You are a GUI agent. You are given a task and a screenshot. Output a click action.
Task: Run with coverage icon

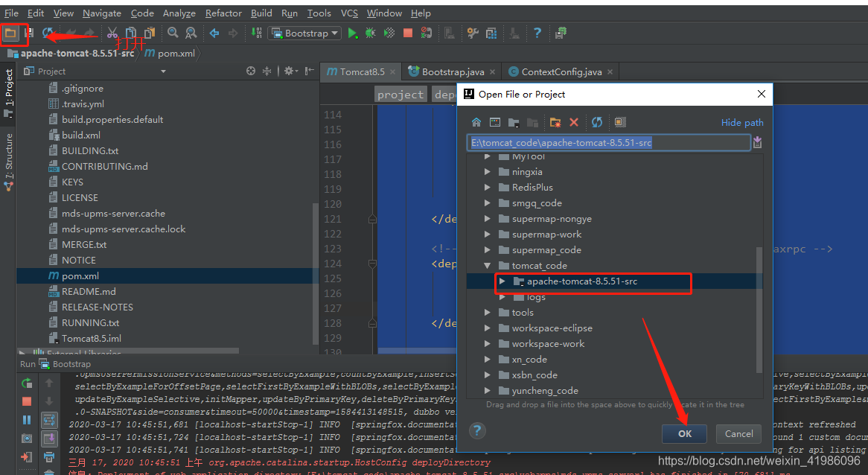pos(389,34)
